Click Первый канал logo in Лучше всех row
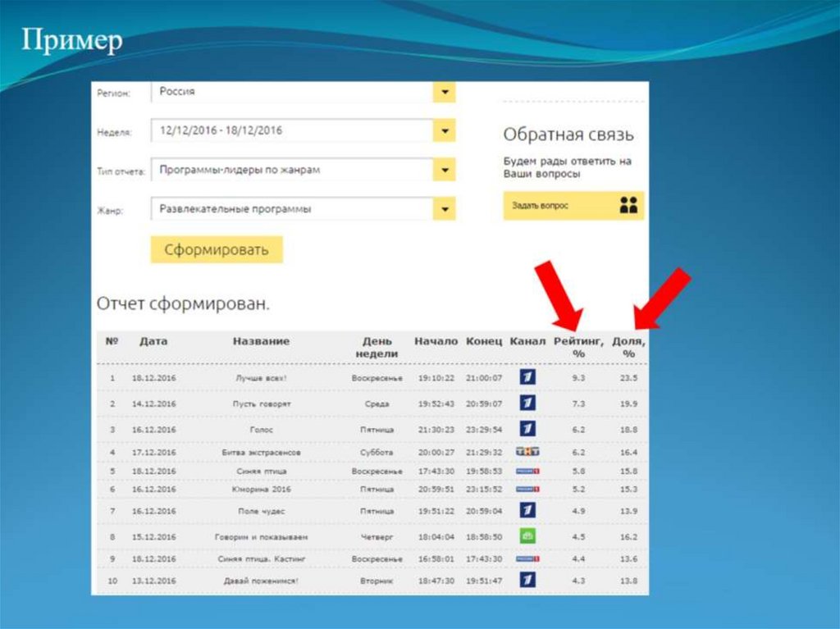Viewport: 840px width, 629px height. (x=527, y=377)
